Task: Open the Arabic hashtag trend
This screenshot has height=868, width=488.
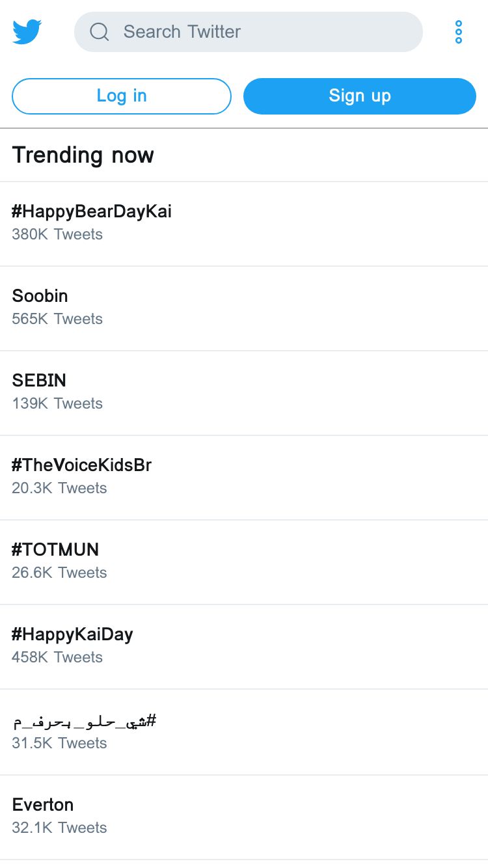Action: point(85,721)
